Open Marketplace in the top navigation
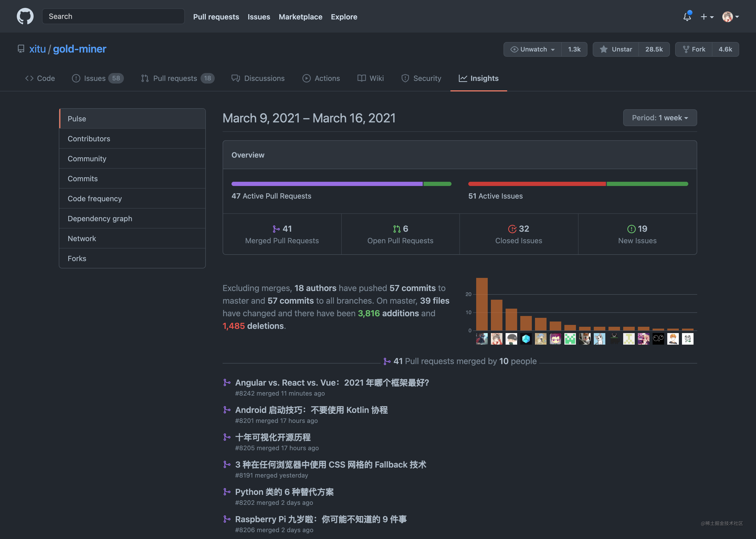 pos(300,17)
